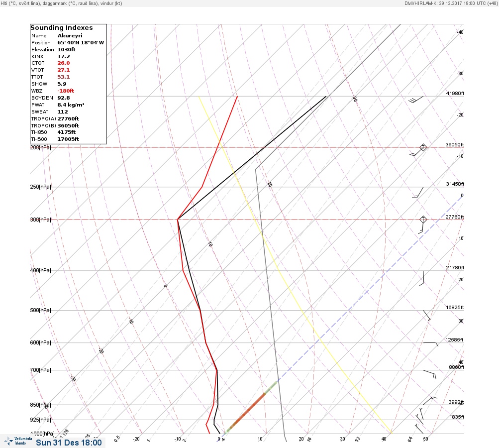Click the 'Sun 31 Des 18:00' date label

69,443
